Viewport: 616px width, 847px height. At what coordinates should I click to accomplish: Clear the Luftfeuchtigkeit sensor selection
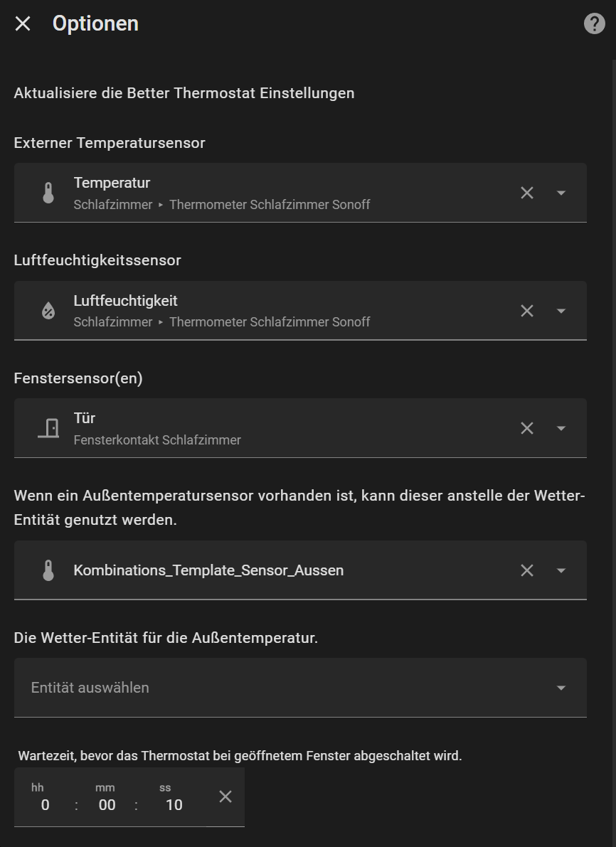[x=527, y=311]
